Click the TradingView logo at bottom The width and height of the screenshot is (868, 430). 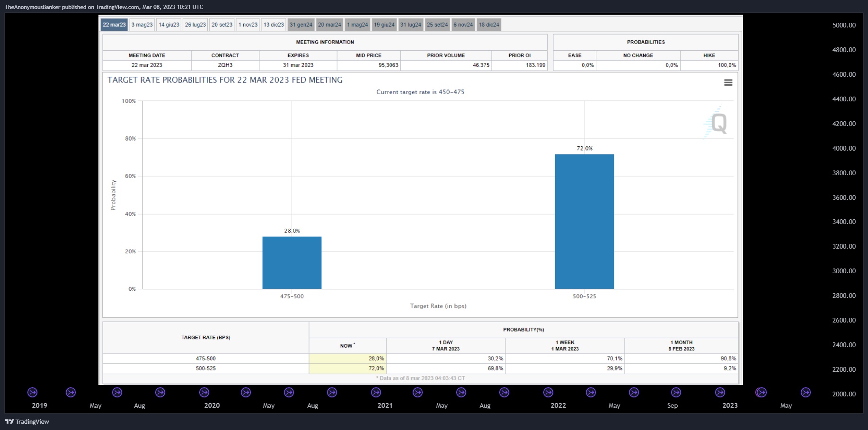[27, 421]
